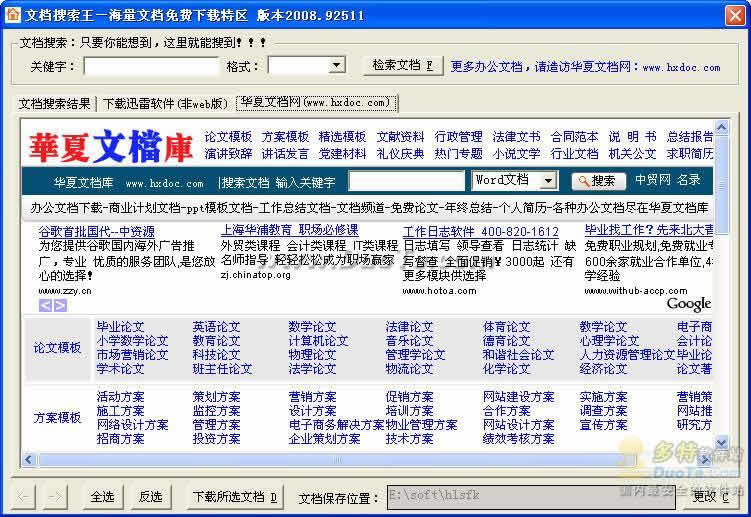Image resolution: width=751 pixels, height=517 pixels.
Task: Click the app home icon in title bar
Action: click(x=13, y=14)
